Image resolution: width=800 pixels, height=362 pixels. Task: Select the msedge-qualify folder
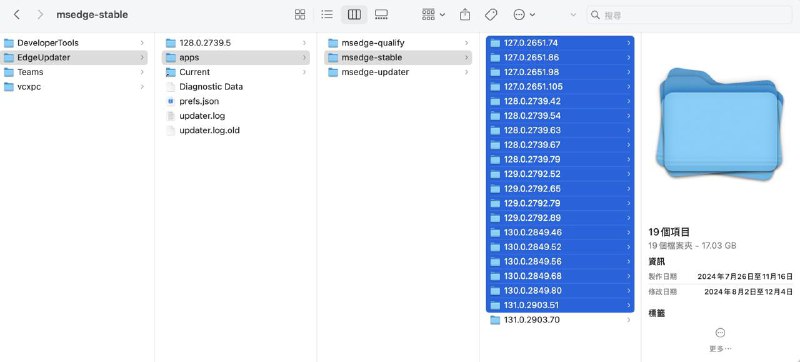[398, 43]
